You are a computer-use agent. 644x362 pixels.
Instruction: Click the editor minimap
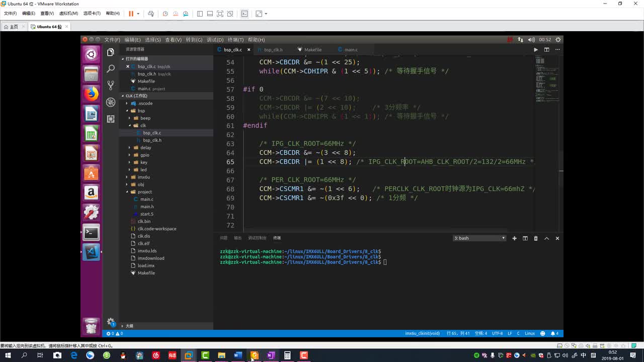pos(546,80)
